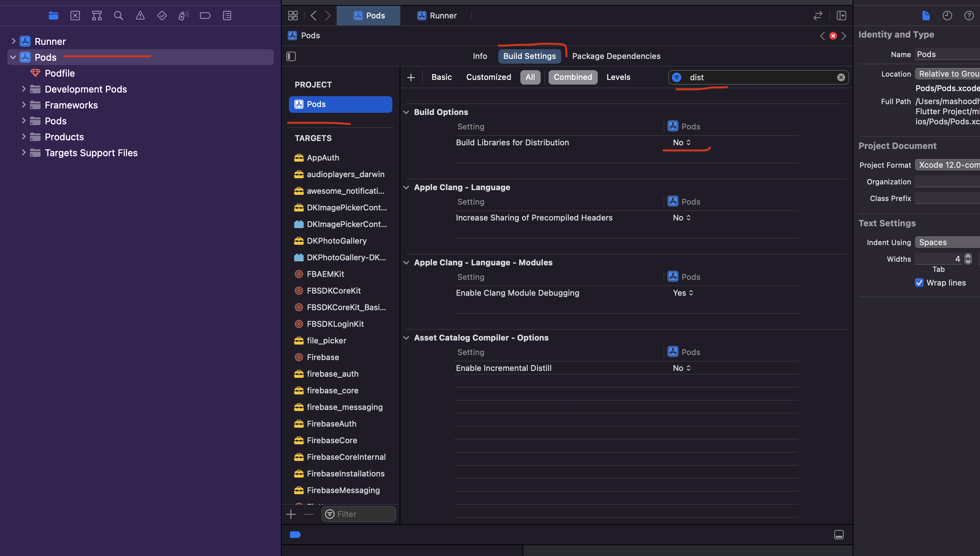Show the File inspector
This screenshot has width=980, height=556.
pyautogui.click(x=926, y=16)
